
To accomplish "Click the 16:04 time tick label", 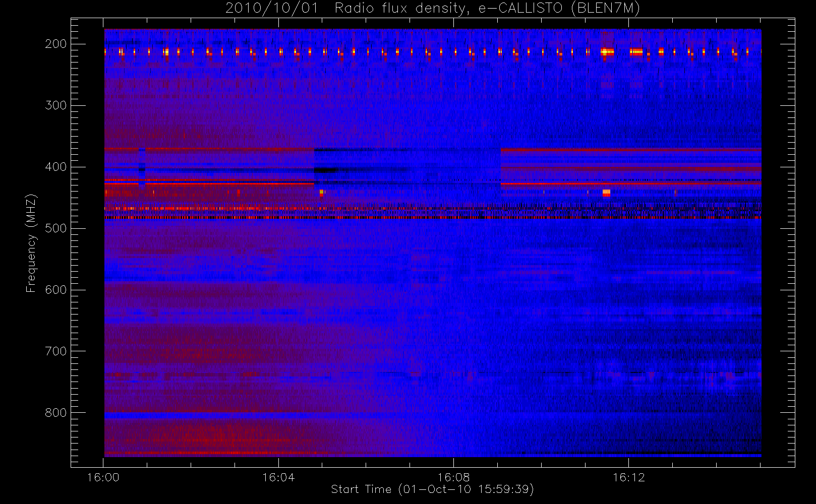I will coord(278,477).
